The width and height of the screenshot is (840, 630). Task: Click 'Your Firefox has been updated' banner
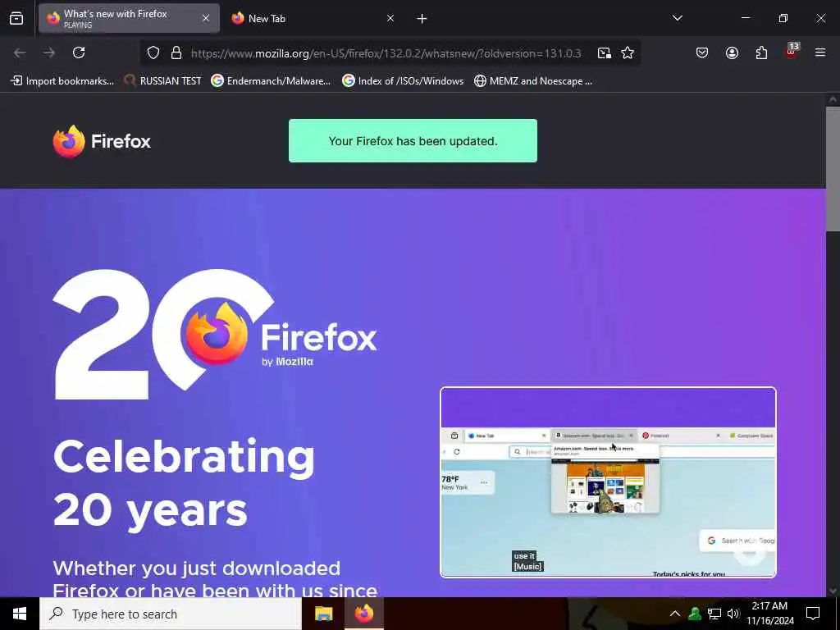tap(413, 141)
